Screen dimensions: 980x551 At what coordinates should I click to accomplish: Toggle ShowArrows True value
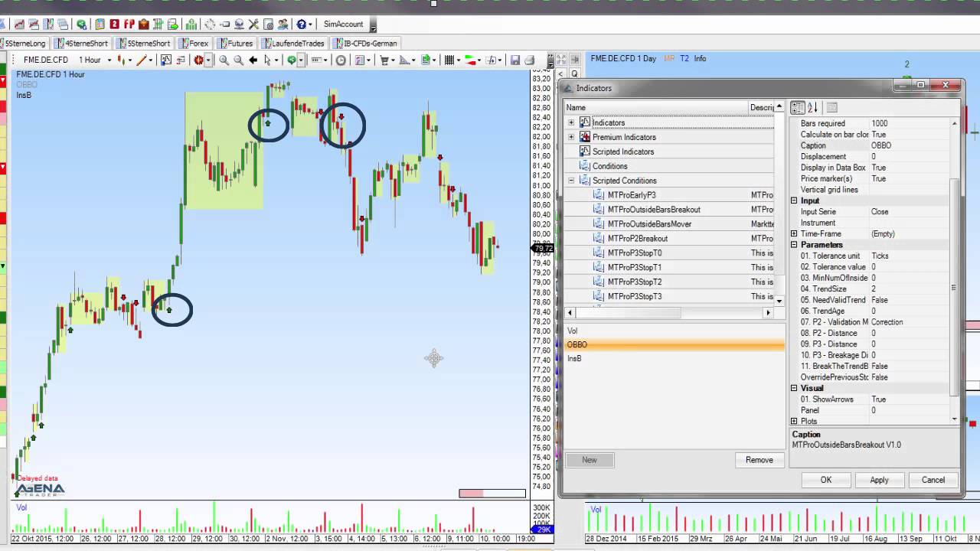[x=910, y=399]
